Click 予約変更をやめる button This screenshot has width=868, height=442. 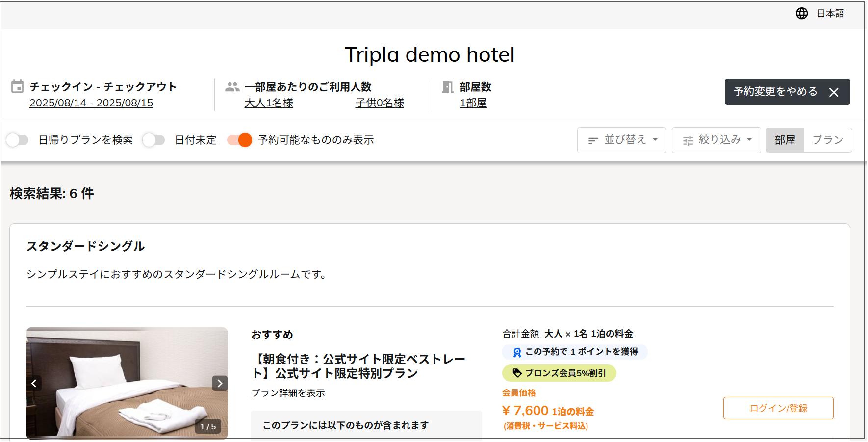click(x=787, y=92)
